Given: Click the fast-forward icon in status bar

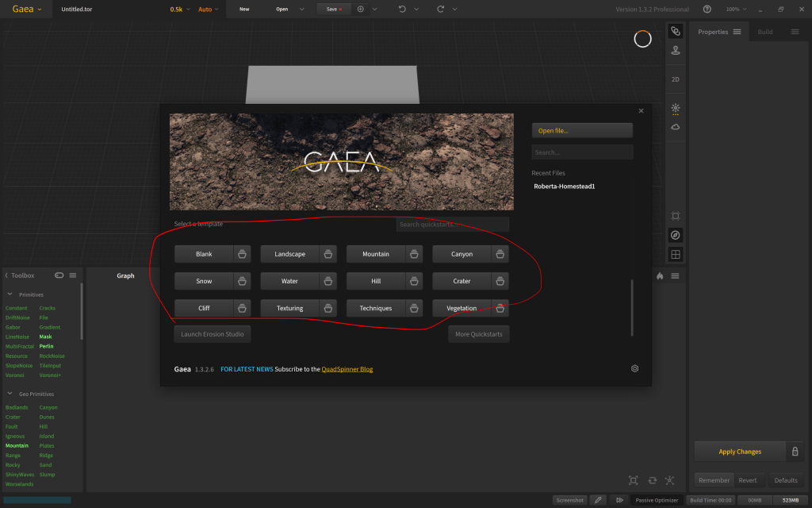Looking at the screenshot, I should [x=619, y=500].
